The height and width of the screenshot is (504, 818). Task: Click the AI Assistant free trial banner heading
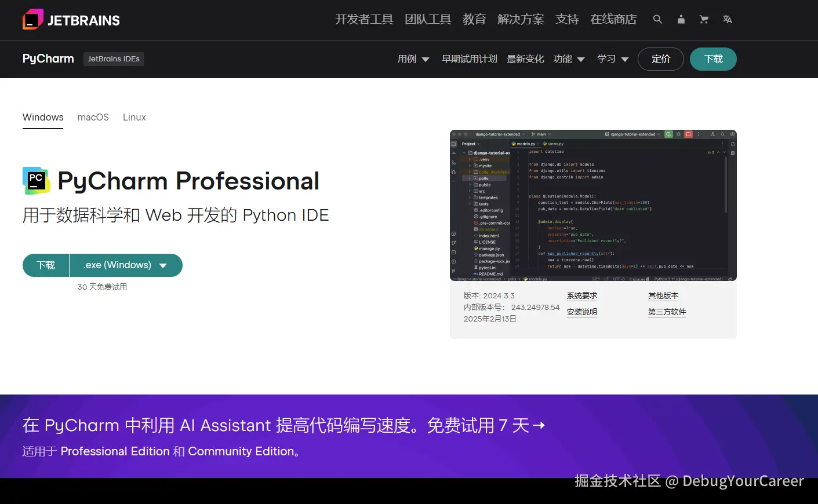[284, 425]
